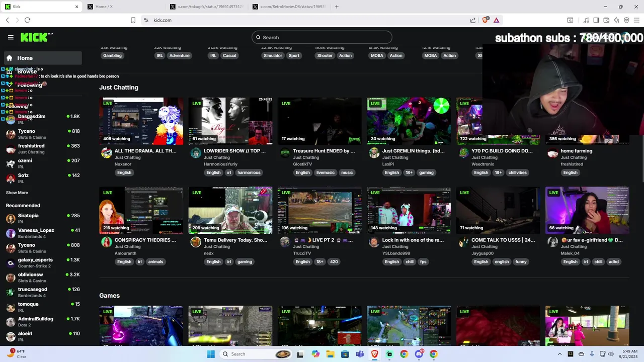Open freshistired channel in Following list
The height and width of the screenshot is (362, 644).
[43, 149]
